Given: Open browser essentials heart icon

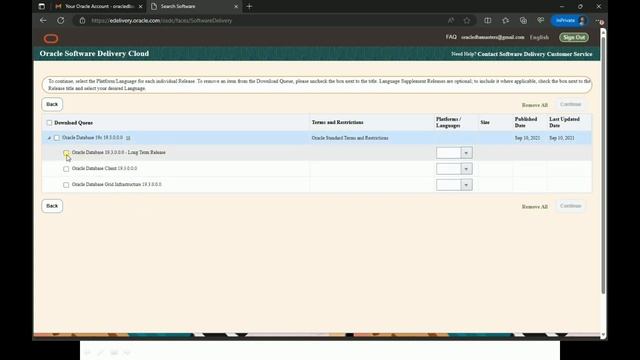Looking at the screenshot, I should tap(541, 20).
